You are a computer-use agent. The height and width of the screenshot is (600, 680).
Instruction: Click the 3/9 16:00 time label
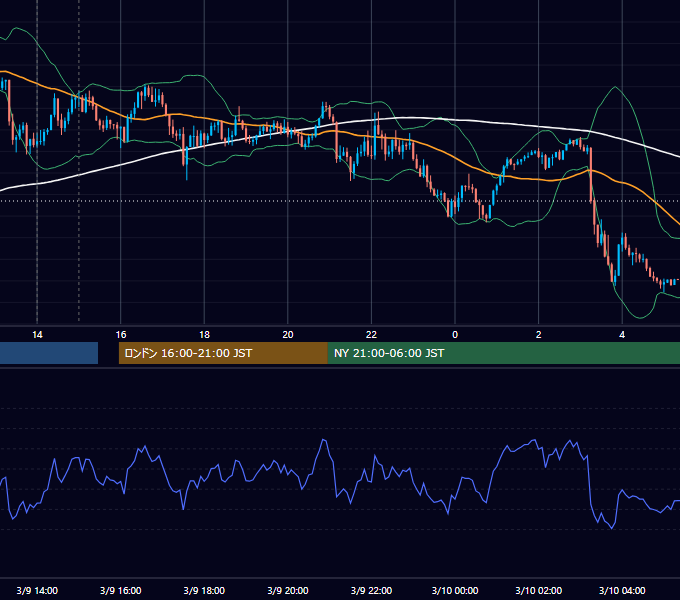click(121, 590)
